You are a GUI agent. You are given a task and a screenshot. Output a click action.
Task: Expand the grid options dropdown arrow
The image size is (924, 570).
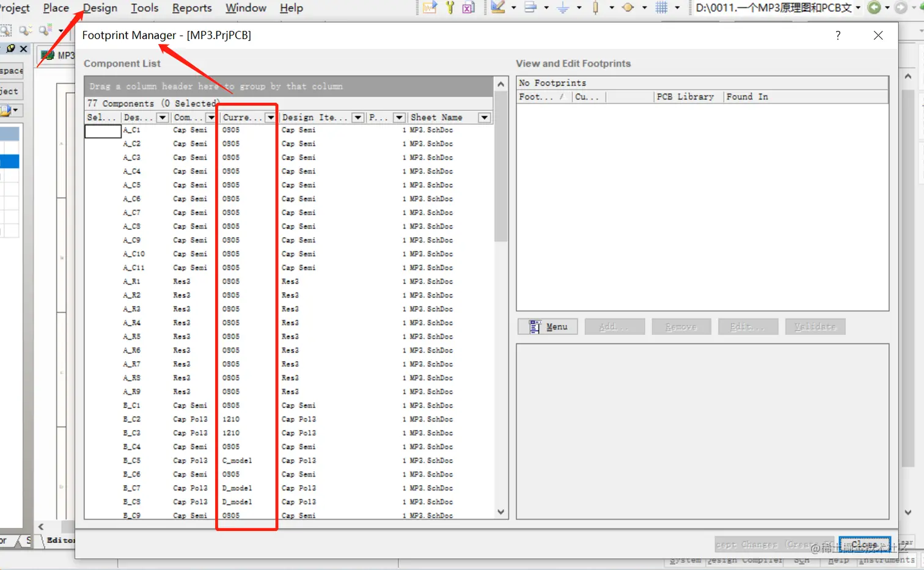(x=677, y=7)
